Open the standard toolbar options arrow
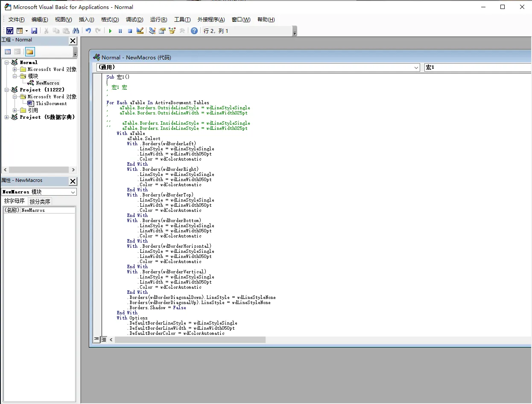The height and width of the screenshot is (404, 532). [295, 31]
